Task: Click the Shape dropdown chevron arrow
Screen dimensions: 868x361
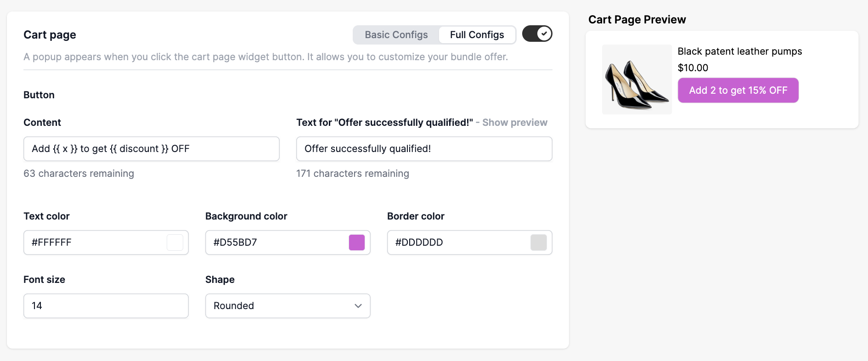Action: [x=358, y=306]
